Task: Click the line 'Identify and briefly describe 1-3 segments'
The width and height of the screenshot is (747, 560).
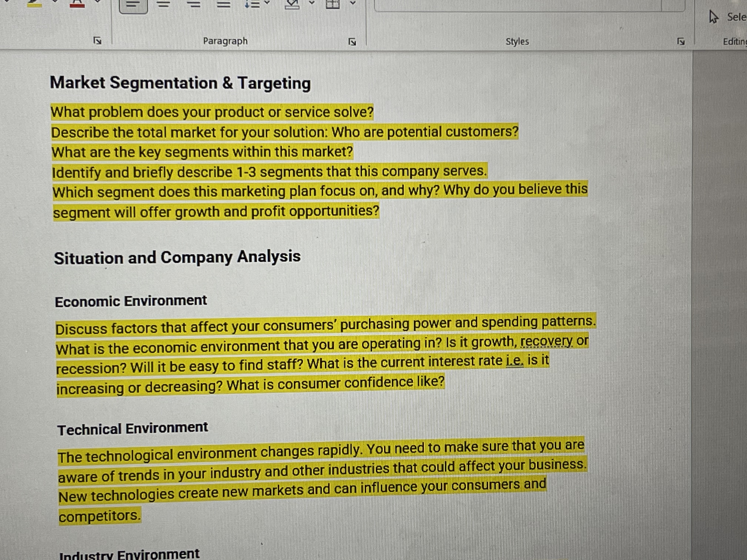Action: click(270, 172)
